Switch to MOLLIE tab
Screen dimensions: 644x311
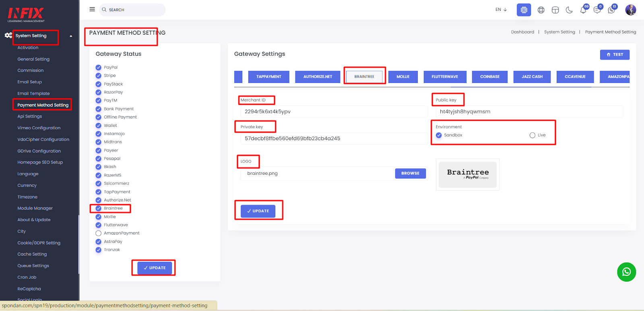tap(403, 77)
